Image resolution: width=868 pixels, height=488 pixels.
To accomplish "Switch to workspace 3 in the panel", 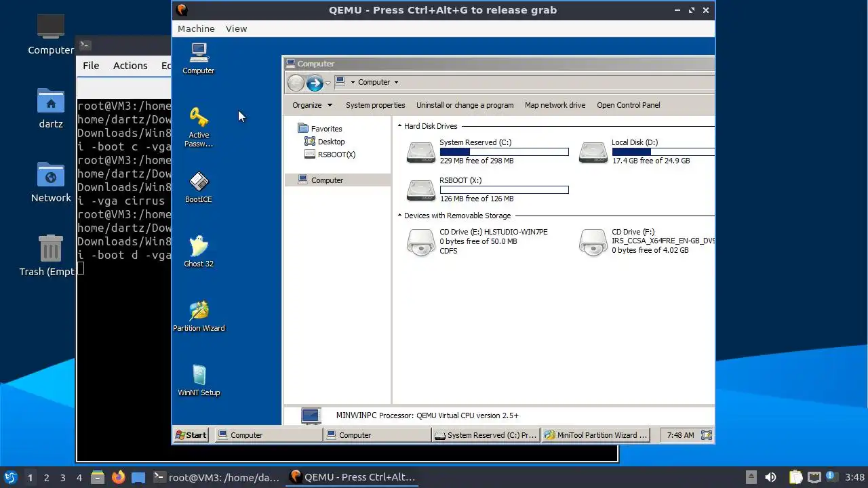I will tap(62, 477).
